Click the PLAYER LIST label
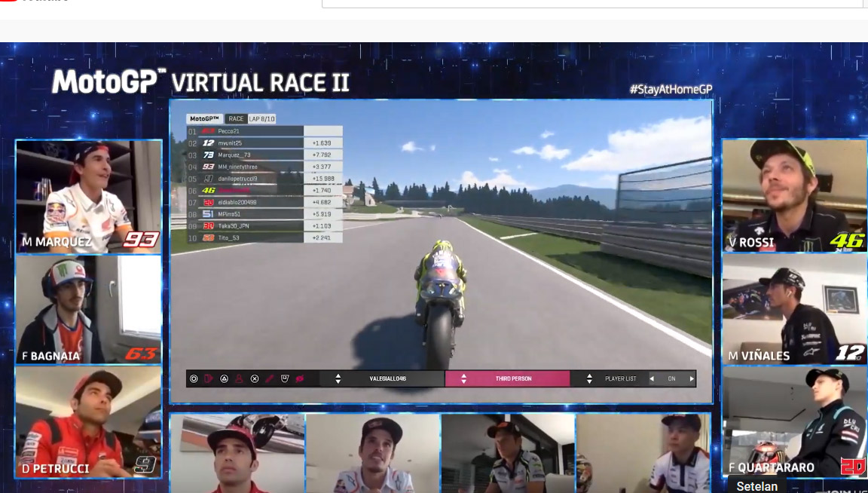The height and width of the screenshot is (493, 868). tap(621, 379)
